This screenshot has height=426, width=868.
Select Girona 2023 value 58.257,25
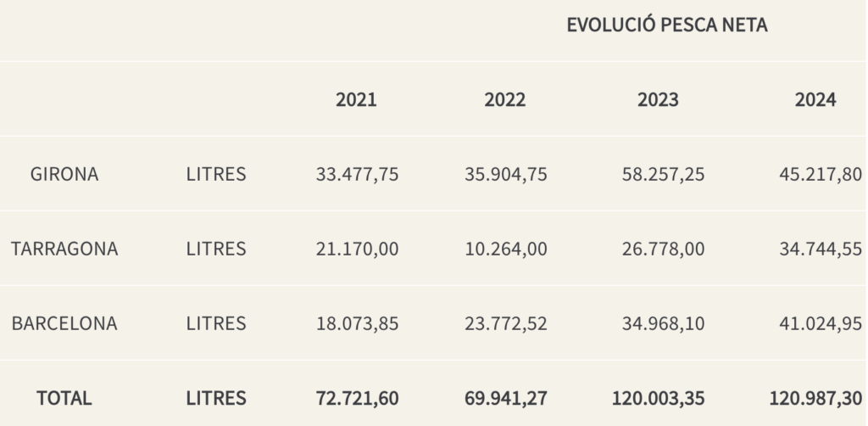tap(663, 175)
